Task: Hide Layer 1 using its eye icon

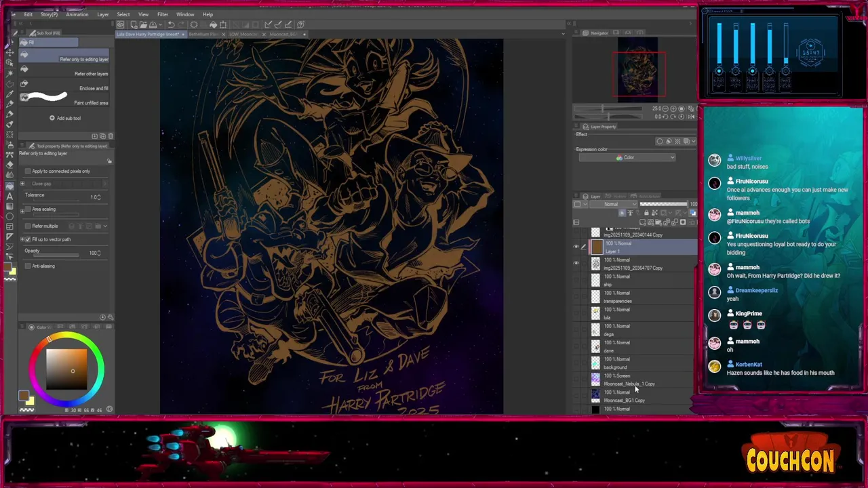Action: pos(576,247)
